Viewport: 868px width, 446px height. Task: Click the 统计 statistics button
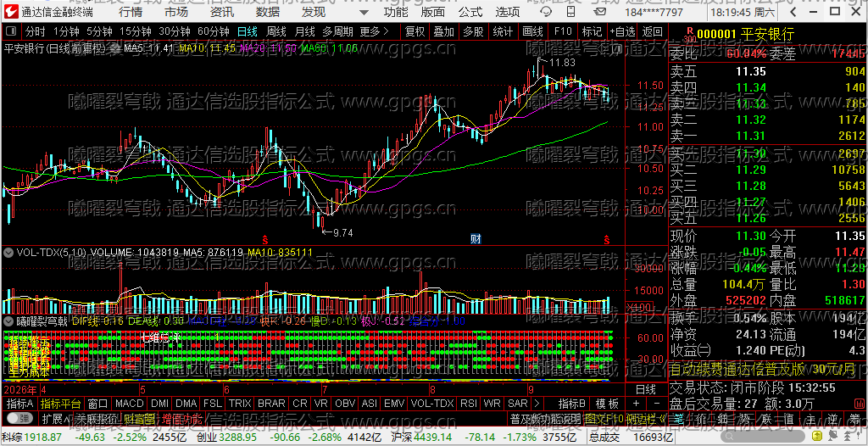click(x=502, y=31)
